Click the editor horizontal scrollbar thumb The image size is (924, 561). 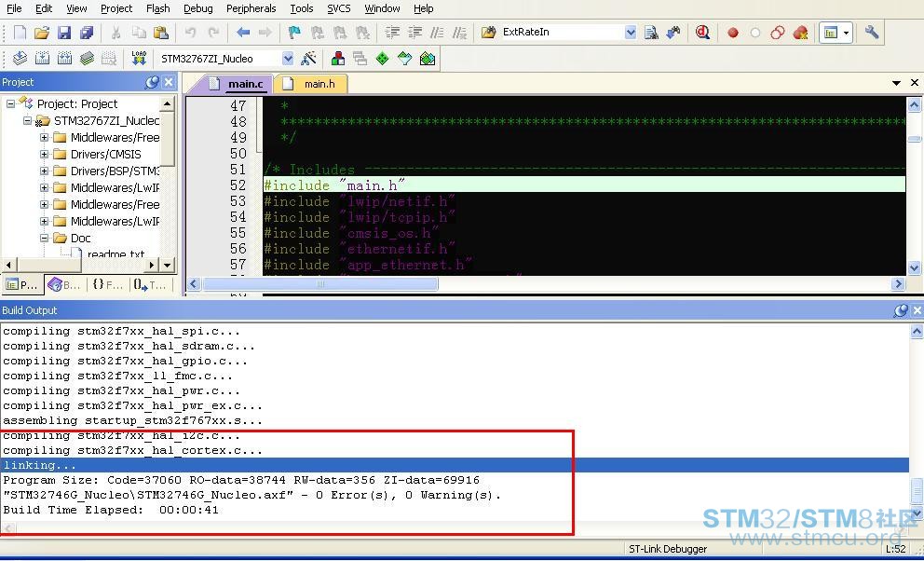click(320, 284)
